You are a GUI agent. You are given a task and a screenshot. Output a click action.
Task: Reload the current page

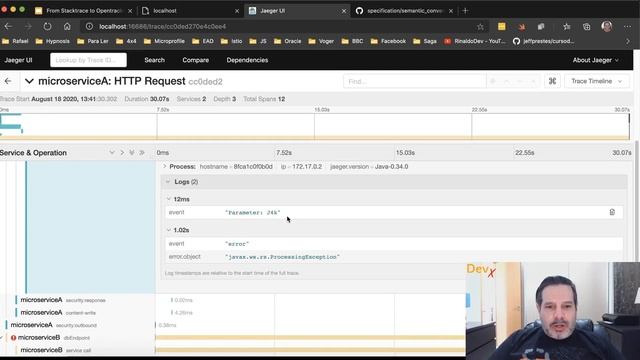(47, 27)
